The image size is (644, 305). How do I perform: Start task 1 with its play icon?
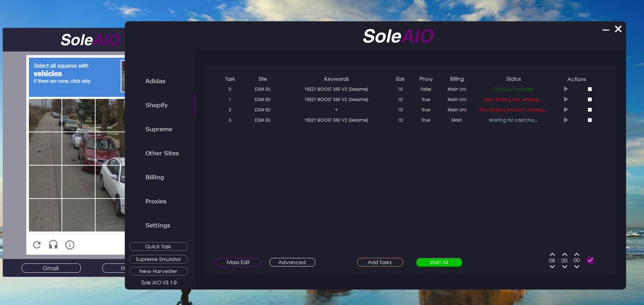(x=566, y=99)
